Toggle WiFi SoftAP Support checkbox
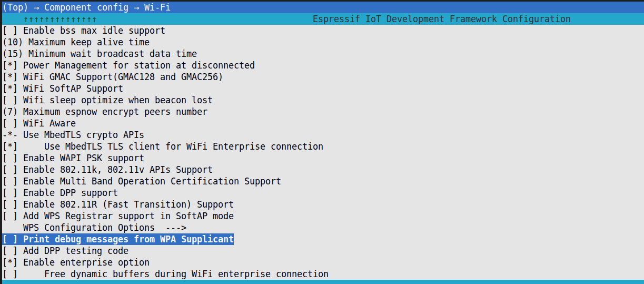Screen dimensions: 644x284 (x=10, y=89)
